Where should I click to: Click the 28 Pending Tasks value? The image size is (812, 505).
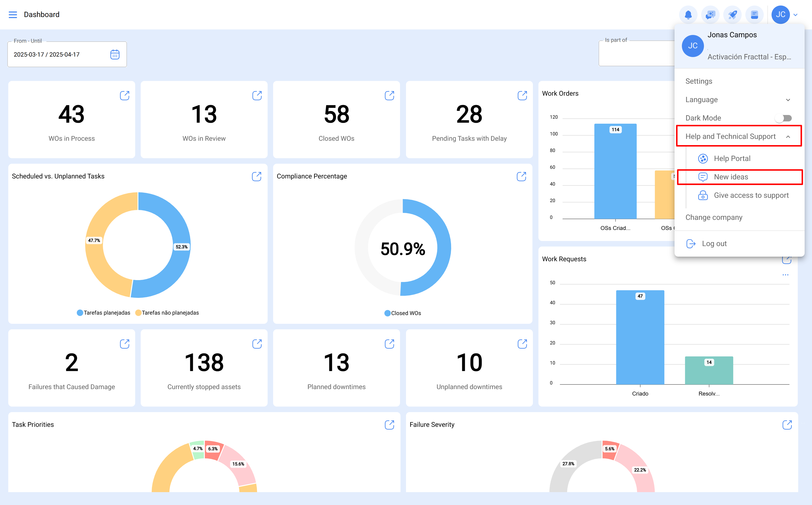(469, 114)
